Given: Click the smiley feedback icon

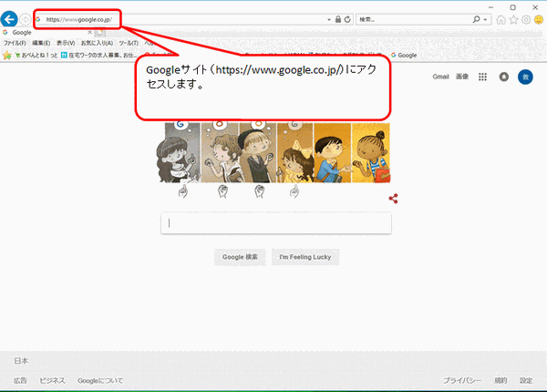Looking at the screenshot, I should (x=539, y=20).
